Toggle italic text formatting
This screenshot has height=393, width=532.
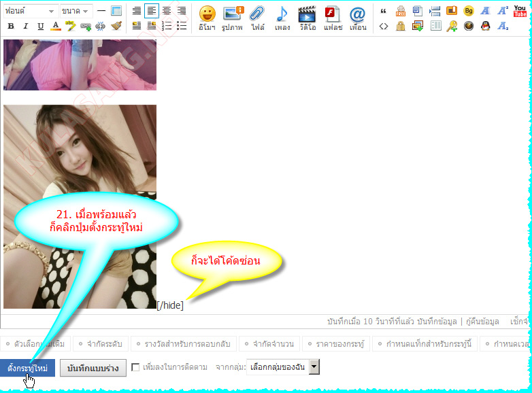[25, 26]
